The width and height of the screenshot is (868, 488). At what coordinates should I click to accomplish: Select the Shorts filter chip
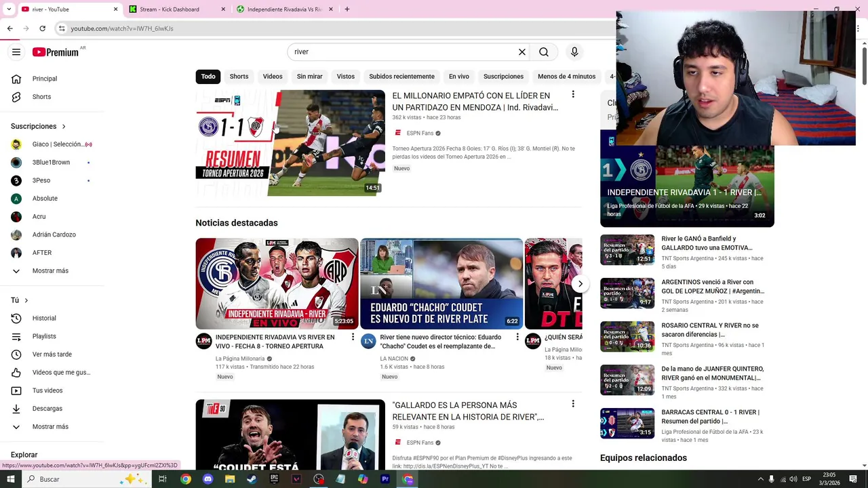[x=239, y=77]
